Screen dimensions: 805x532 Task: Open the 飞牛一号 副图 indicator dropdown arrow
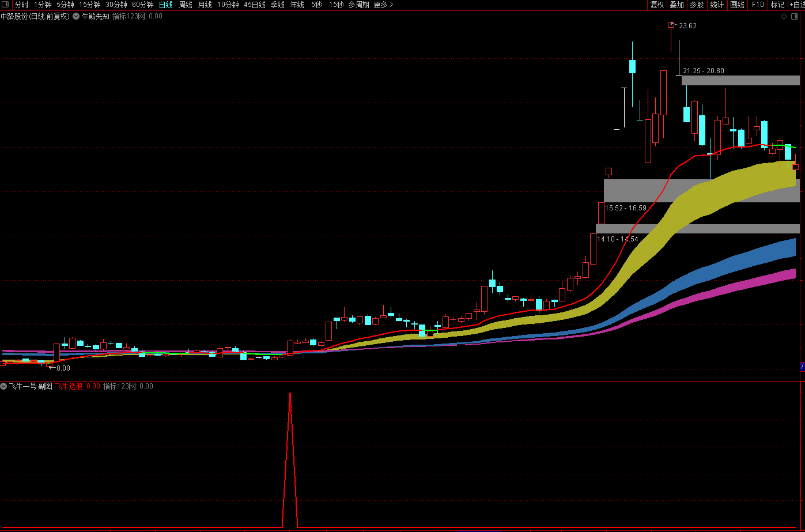tap(3, 386)
